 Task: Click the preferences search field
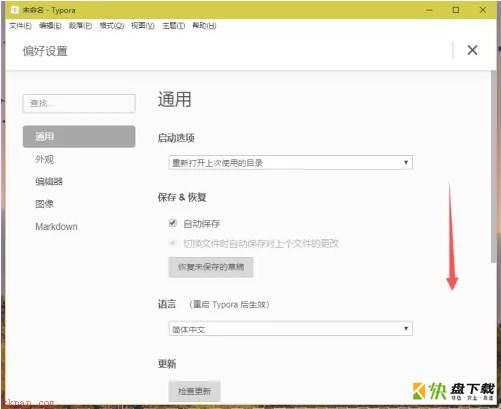[79, 103]
